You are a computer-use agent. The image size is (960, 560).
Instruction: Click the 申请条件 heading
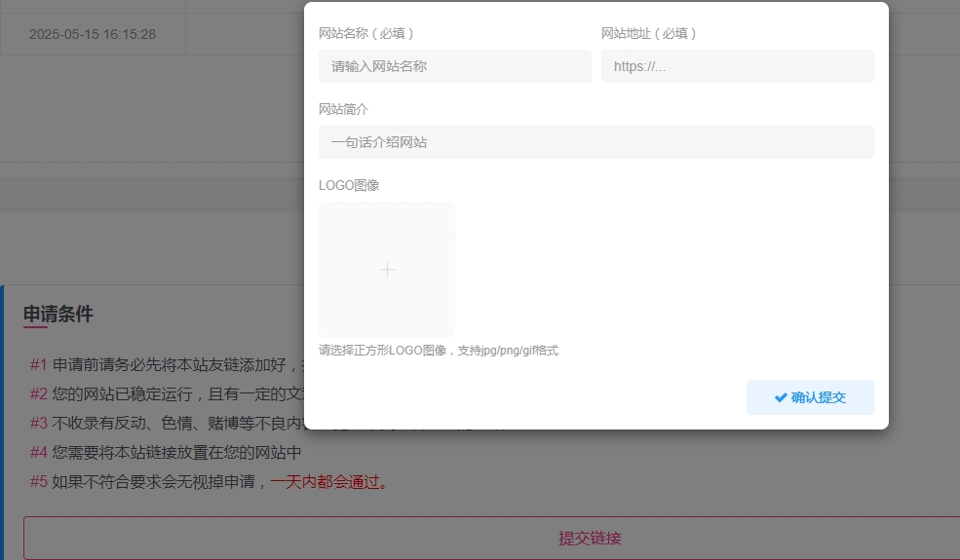[x=58, y=314]
